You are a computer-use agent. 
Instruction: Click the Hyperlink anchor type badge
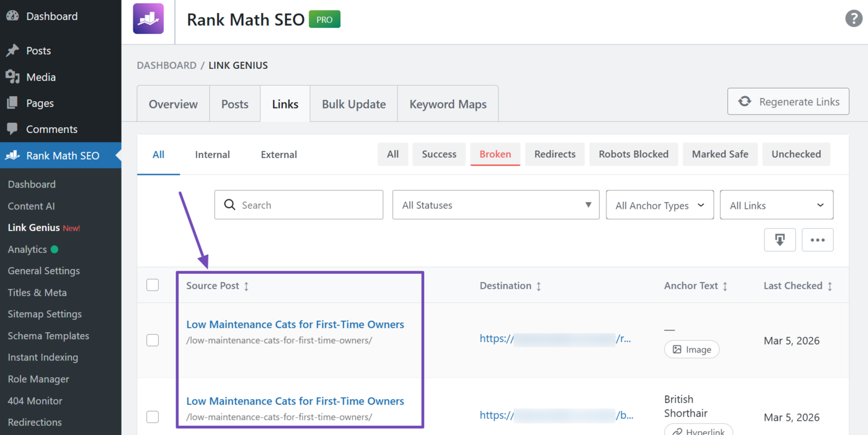point(699,429)
